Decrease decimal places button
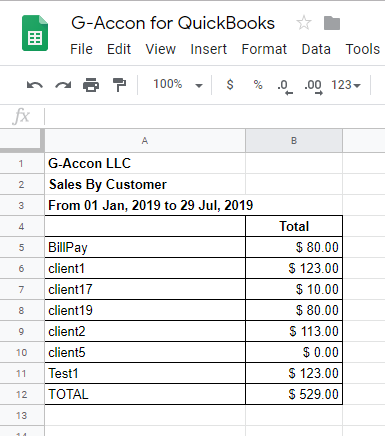Image resolution: width=385 pixels, height=436 pixels. tap(285, 87)
